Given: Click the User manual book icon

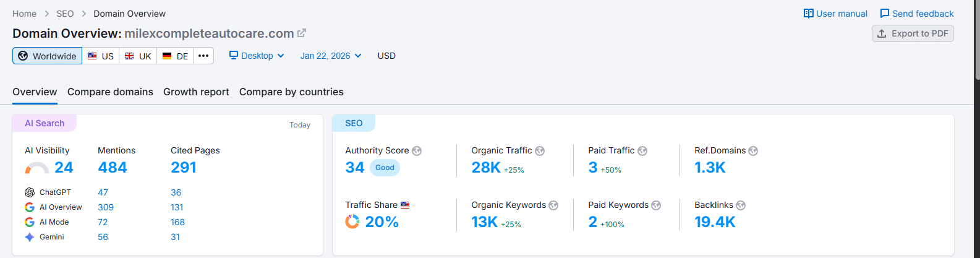Looking at the screenshot, I should click(808, 14).
